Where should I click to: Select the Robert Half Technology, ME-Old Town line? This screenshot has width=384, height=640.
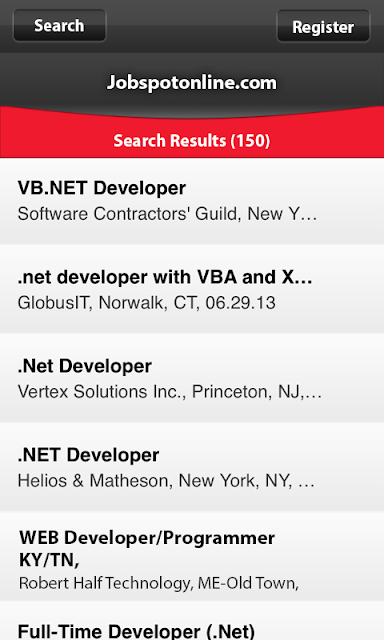[x=159, y=583]
